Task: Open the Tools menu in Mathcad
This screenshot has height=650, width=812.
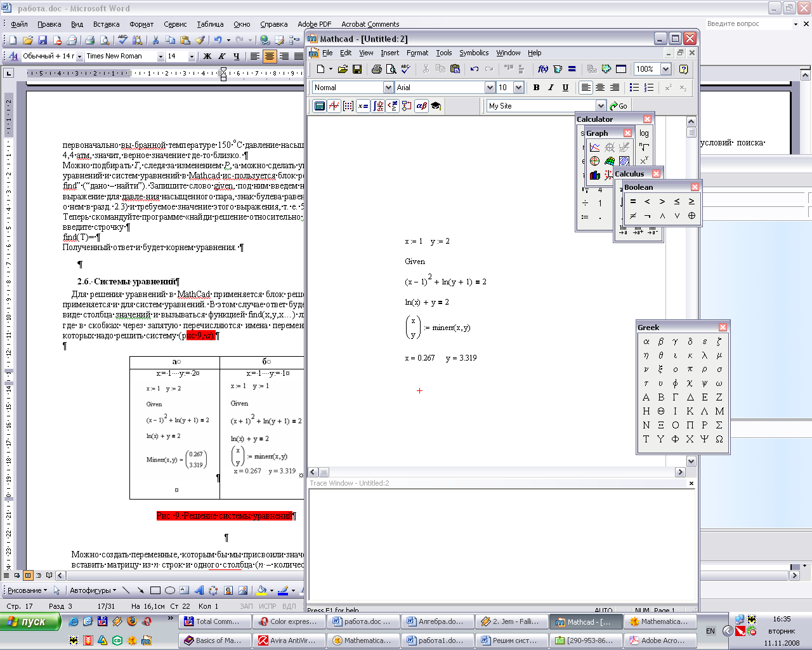Action: click(444, 53)
